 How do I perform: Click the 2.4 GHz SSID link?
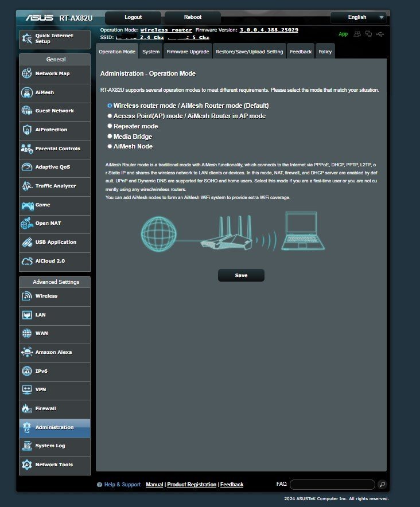tap(140, 37)
